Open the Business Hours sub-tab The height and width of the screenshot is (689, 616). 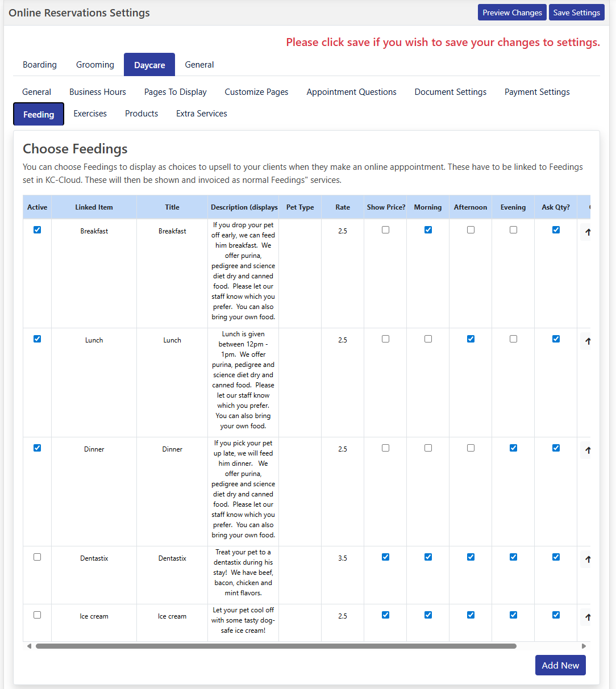point(98,92)
